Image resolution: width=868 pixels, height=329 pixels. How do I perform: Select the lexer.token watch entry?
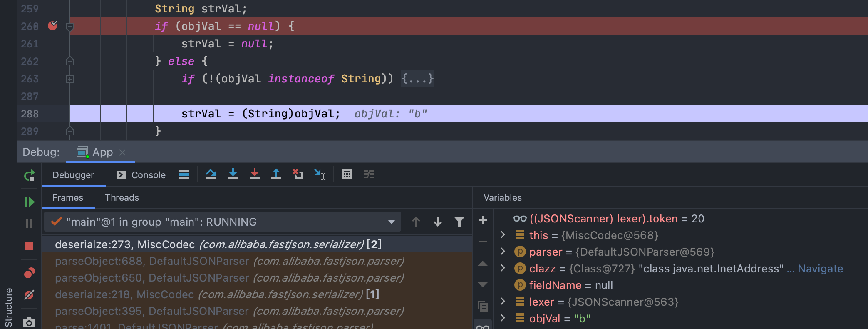[609, 219]
